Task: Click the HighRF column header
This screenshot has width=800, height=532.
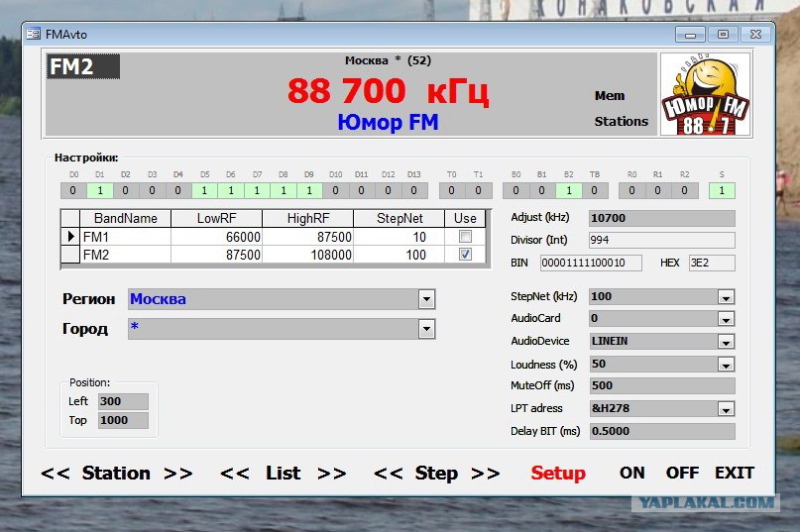Action: (307, 218)
